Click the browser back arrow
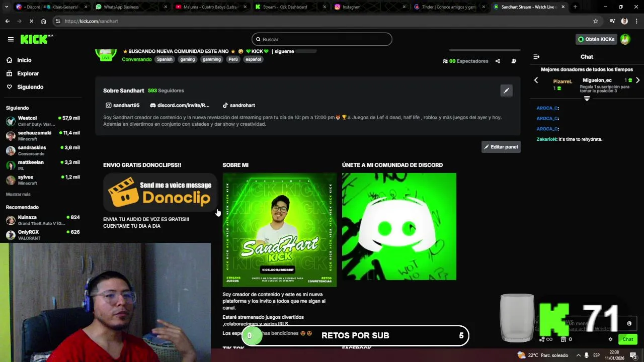 [7, 21]
